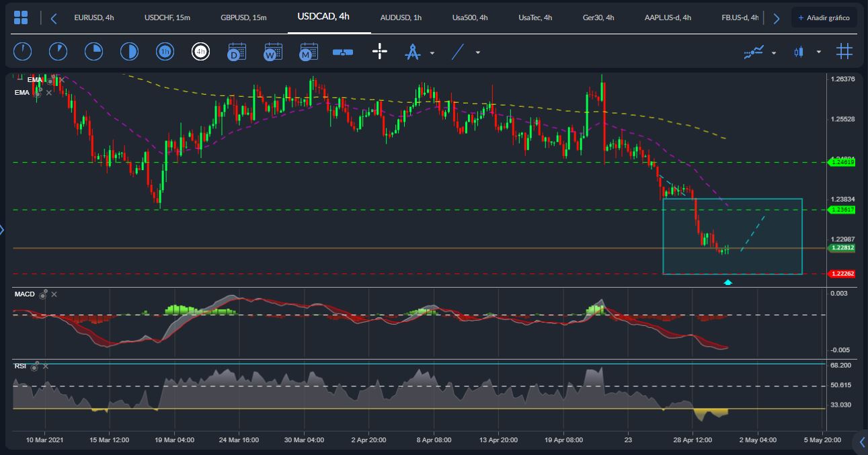
Task: Switch to the weekly (W) calendar timeframe
Action: [x=272, y=51]
